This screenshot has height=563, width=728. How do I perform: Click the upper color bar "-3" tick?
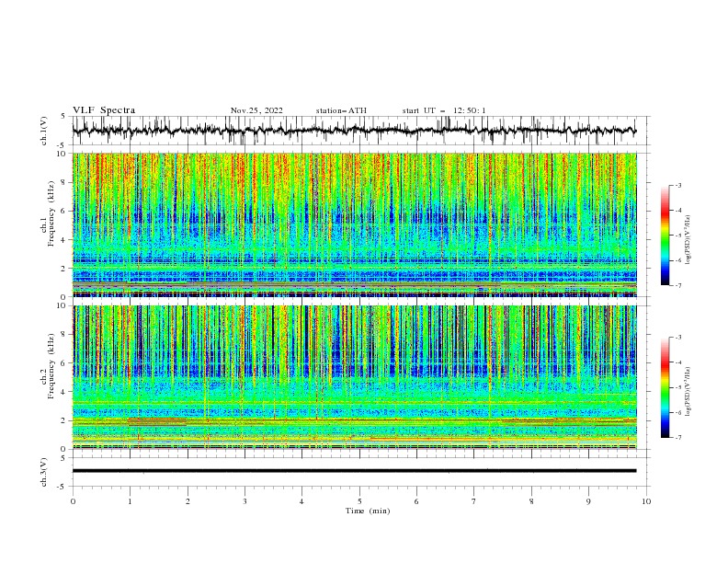pyautogui.click(x=678, y=185)
